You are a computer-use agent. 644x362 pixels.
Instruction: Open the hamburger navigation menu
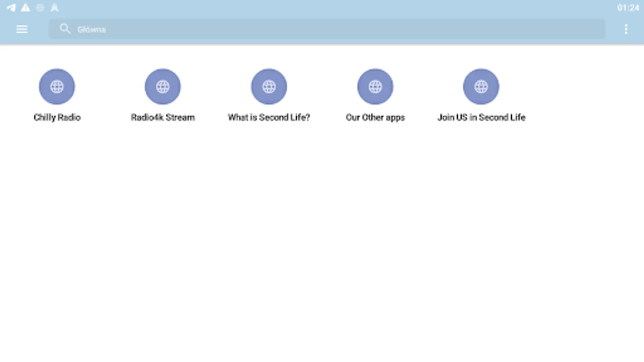22,29
